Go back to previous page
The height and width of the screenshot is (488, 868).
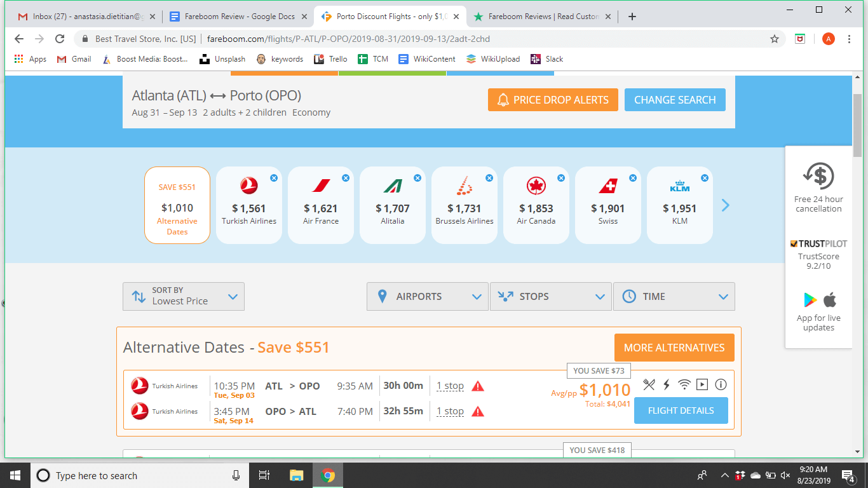pos(18,39)
